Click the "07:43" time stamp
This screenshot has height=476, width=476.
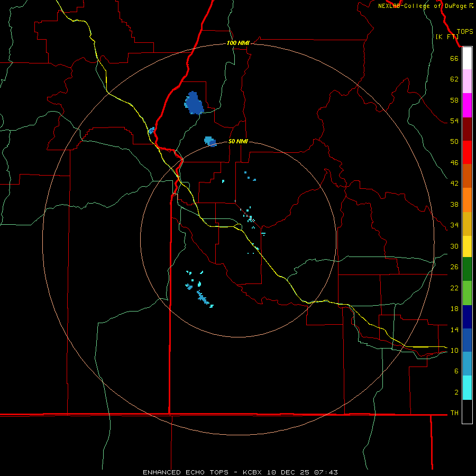coord(326,472)
